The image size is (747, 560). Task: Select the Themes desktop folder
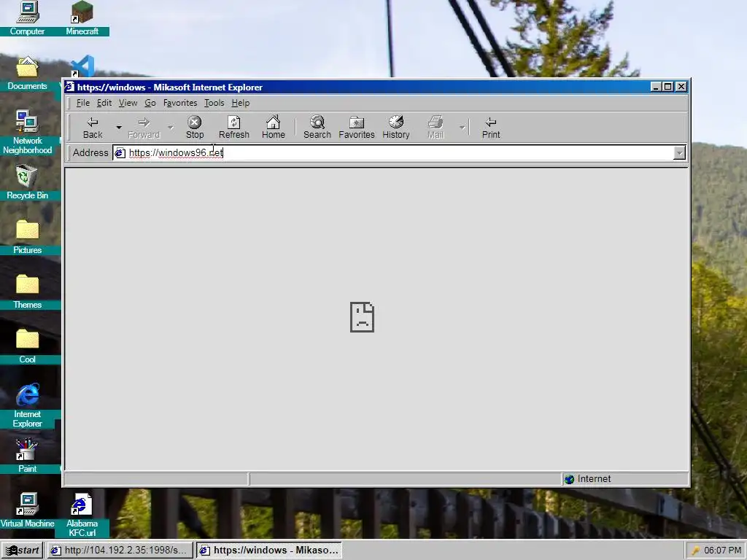point(27,292)
